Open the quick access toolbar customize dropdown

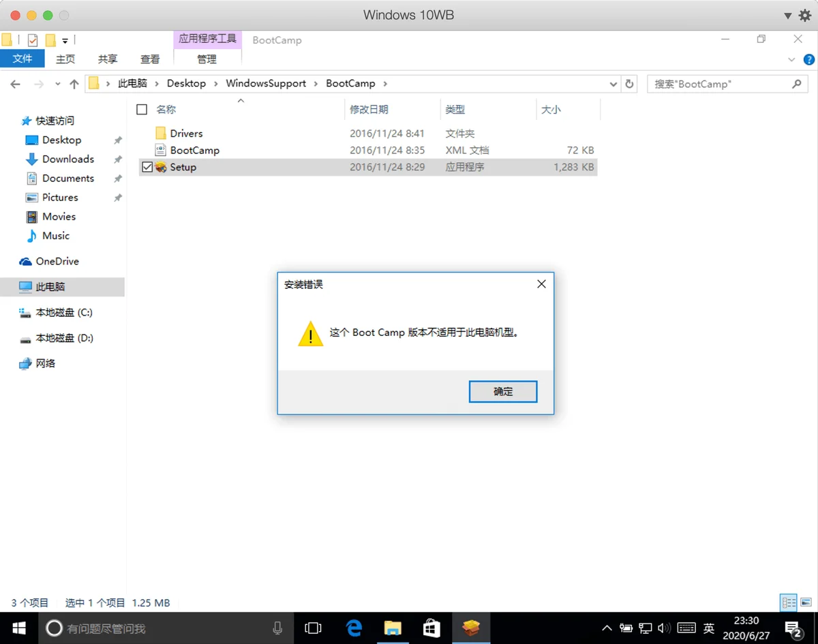[x=65, y=40]
